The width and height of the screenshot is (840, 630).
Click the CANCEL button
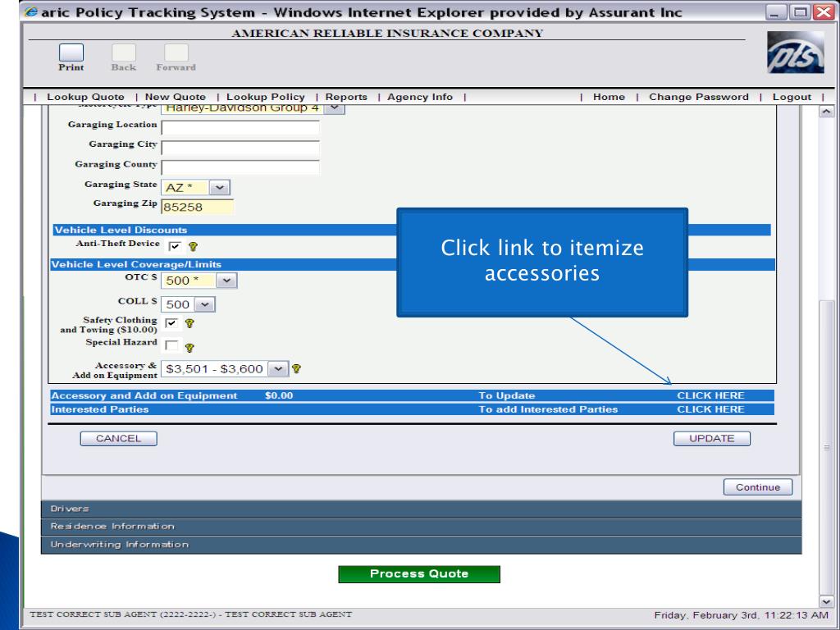point(118,439)
